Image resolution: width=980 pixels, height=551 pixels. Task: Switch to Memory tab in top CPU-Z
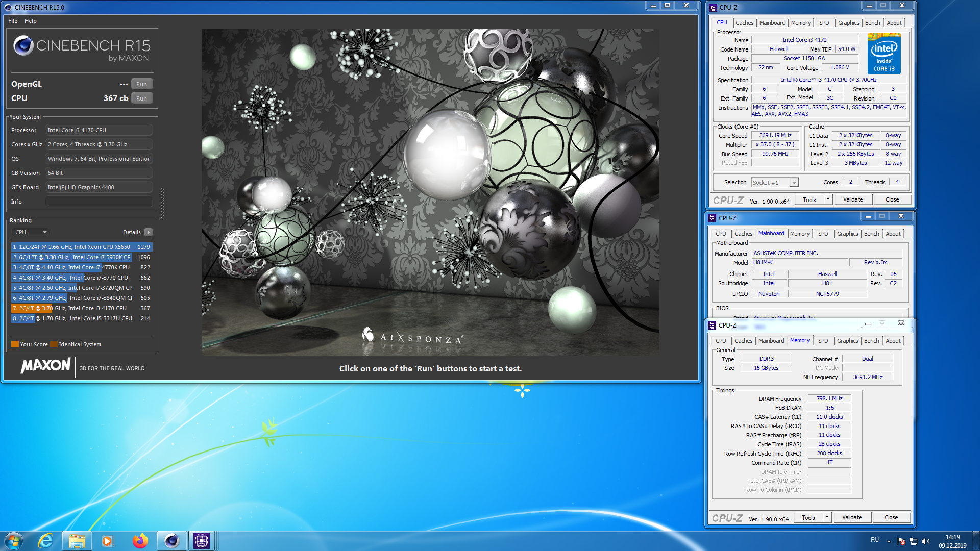(x=800, y=23)
